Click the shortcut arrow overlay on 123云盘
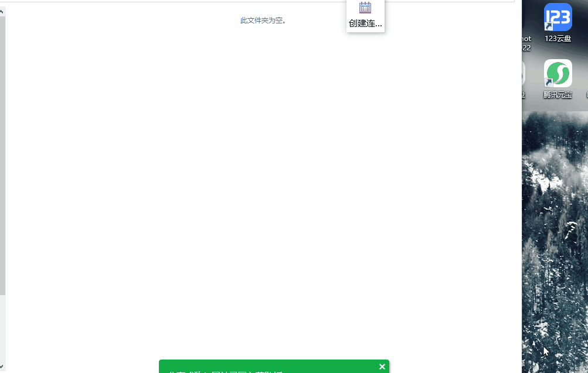The width and height of the screenshot is (588, 373). 549,26
